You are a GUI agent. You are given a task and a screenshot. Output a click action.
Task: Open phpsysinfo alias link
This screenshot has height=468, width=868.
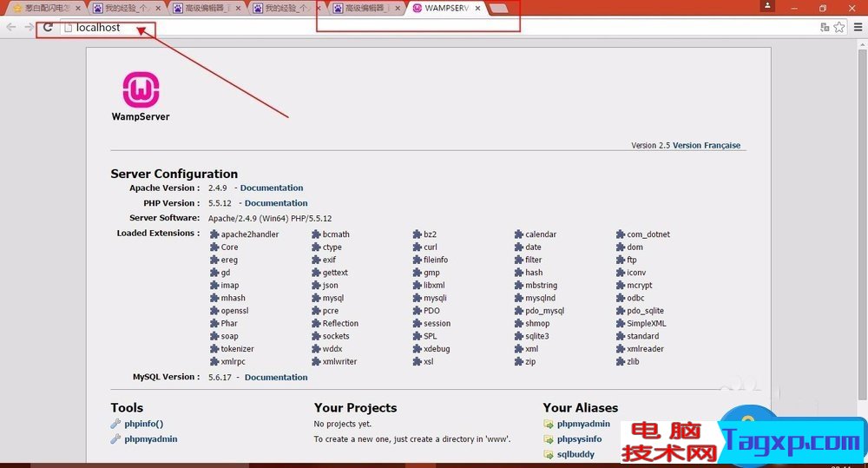pos(580,438)
